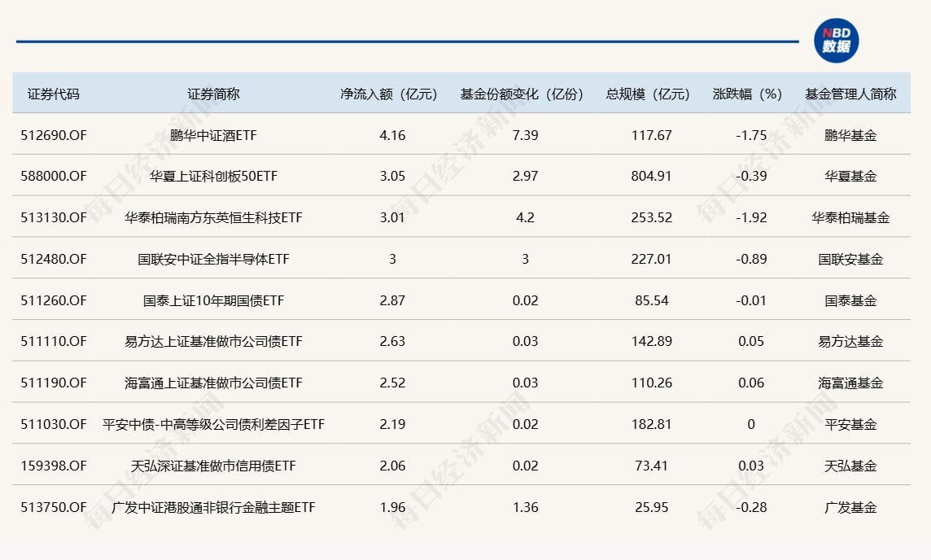The width and height of the screenshot is (931, 560).
Task: Click the -1.92 change percentage value
Action: 750,217
